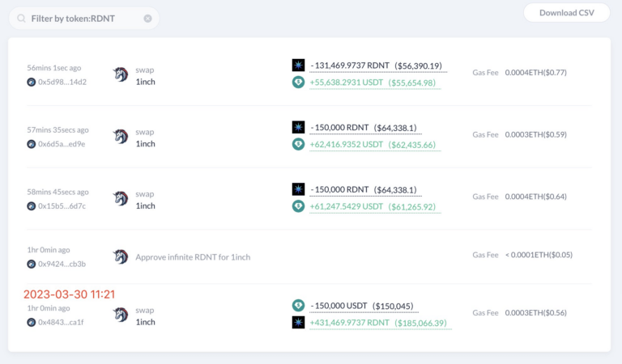Click the 1inch label in the last swap
The height and width of the screenshot is (364, 622).
(145, 322)
